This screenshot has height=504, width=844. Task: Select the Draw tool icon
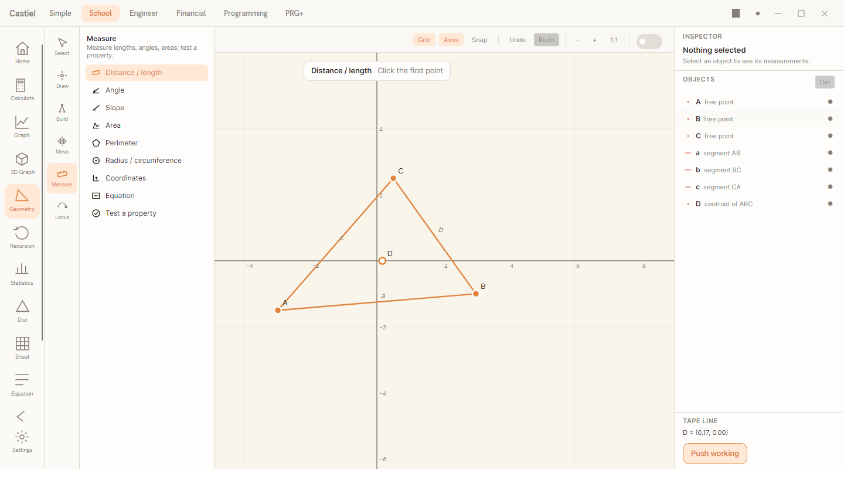pyautogui.click(x=62, y=79)
